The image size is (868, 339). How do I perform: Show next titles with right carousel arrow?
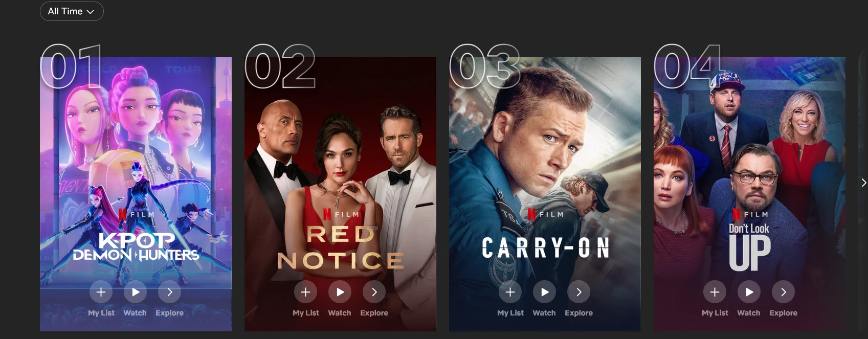click(863, 183)
